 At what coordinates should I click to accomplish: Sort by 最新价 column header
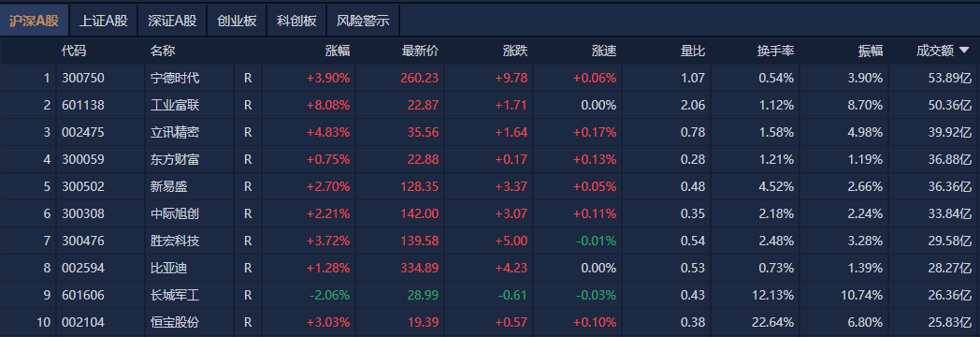[420, 51]
